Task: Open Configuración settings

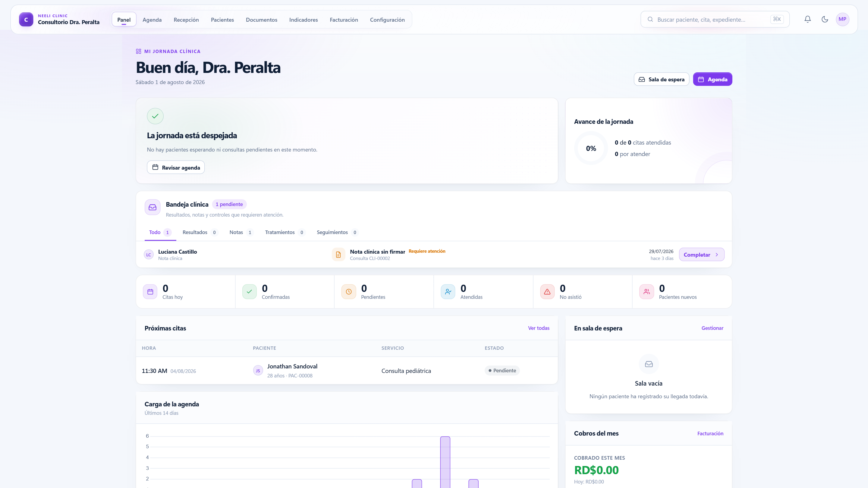Action: (388, 20)
